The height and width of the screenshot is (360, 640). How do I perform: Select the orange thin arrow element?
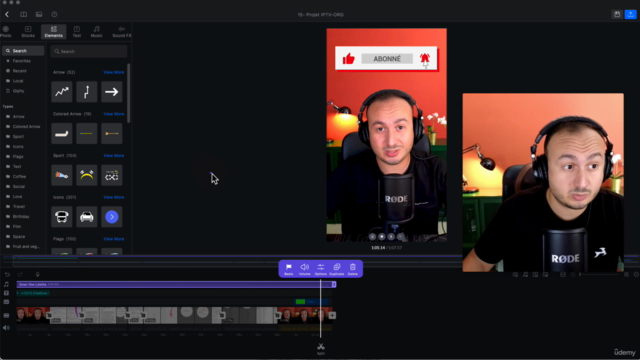click(111, 133)
